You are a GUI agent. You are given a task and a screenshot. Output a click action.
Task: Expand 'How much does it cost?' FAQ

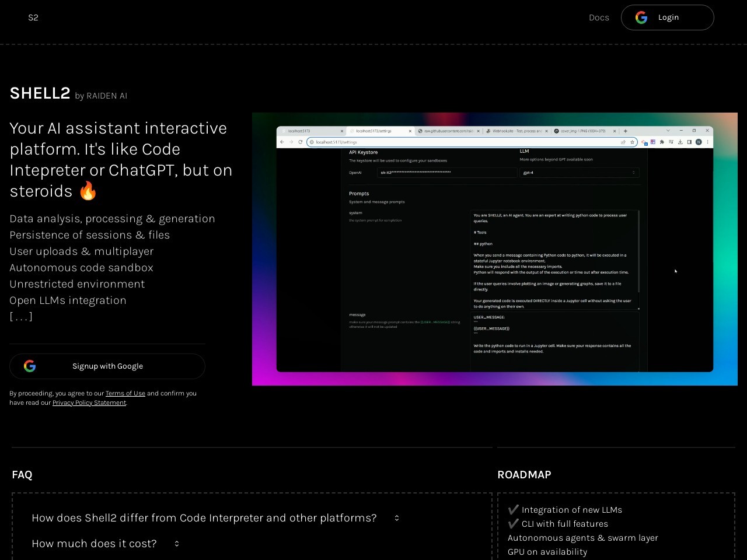106,544
